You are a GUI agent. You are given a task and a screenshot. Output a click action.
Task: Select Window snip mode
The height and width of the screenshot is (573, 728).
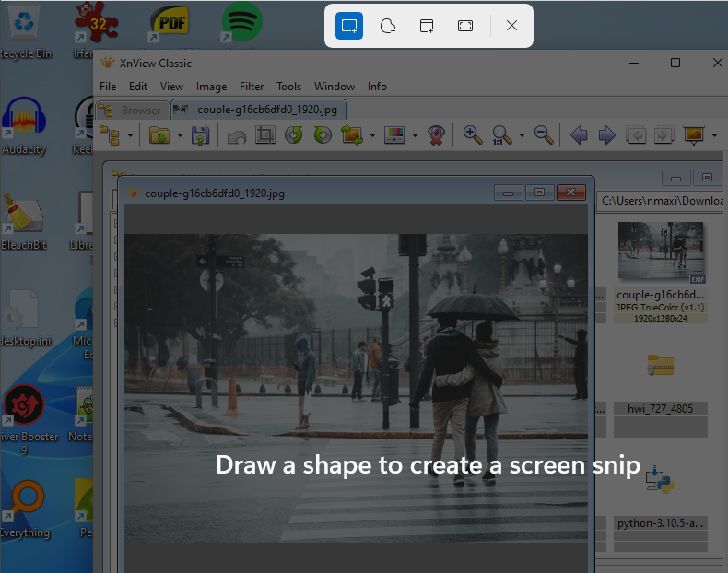(427, 26)
